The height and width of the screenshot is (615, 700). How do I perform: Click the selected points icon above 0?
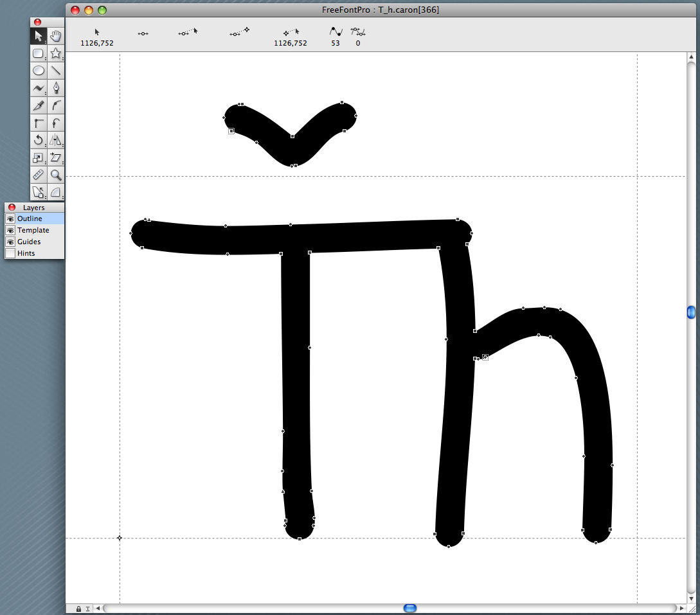[x=358, y=31]
